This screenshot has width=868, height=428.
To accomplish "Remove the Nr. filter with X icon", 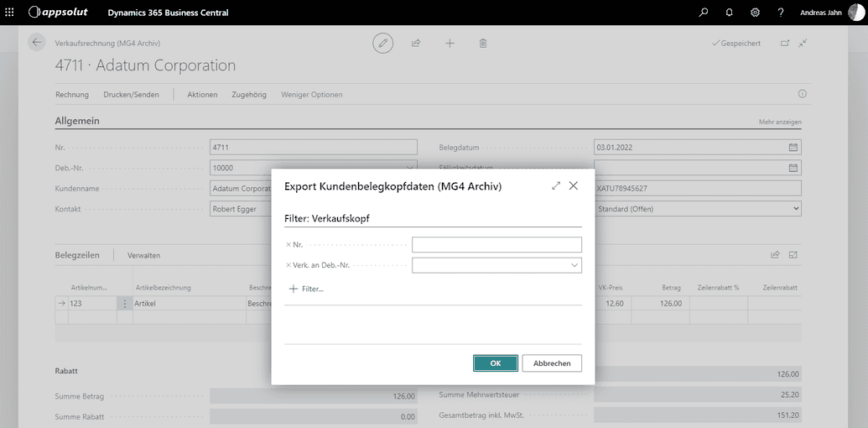I will coord(288,245).
